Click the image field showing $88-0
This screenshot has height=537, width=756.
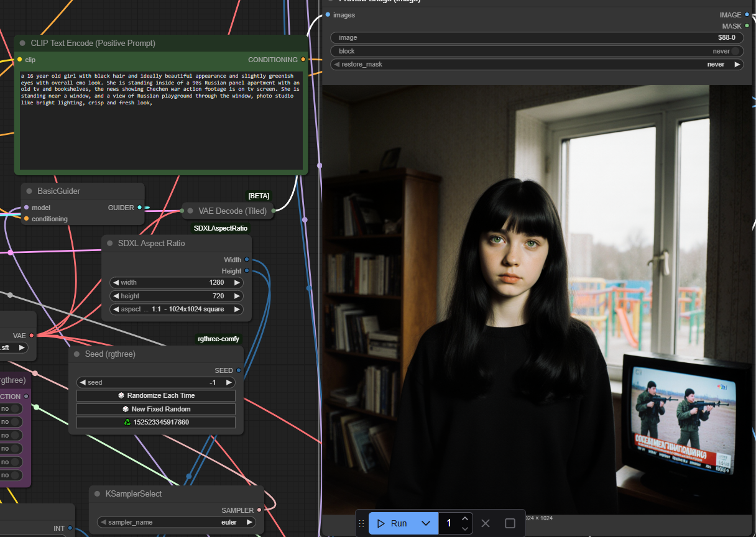click(537, 37)
